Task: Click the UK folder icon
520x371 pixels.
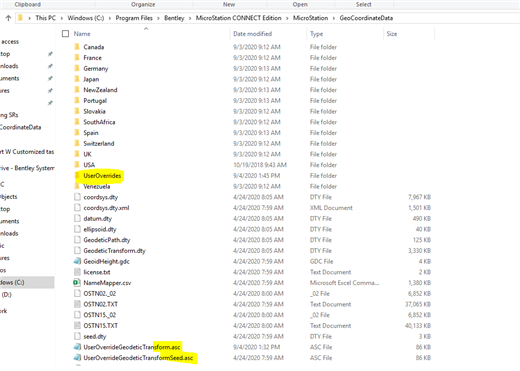Action: 77,154
